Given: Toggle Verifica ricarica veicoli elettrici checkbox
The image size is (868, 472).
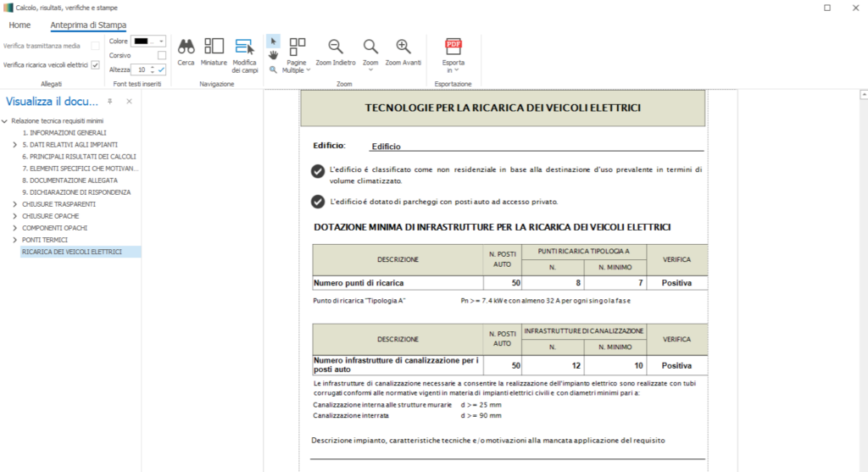Looking at the screenshot, I should [x=95, y=64].
